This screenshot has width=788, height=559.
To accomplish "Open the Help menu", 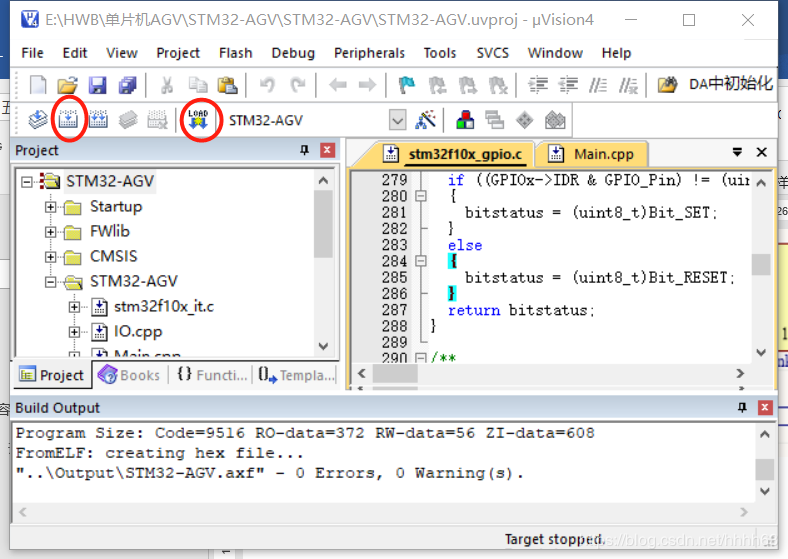I will click(616, 53).
